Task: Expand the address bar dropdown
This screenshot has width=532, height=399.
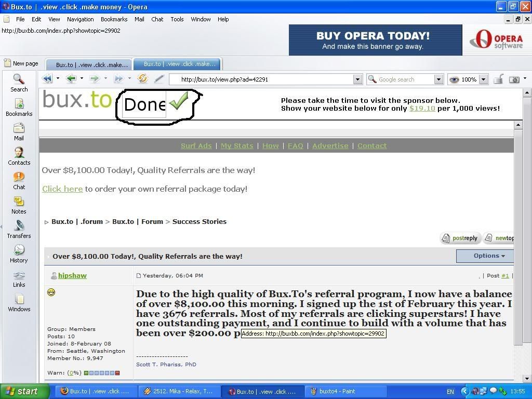Action: (357, 79)
